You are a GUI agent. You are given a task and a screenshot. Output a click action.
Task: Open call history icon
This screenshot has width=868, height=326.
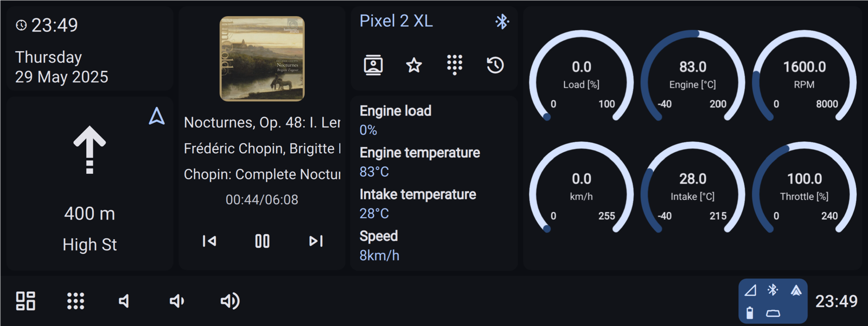(x=495, y=65)
